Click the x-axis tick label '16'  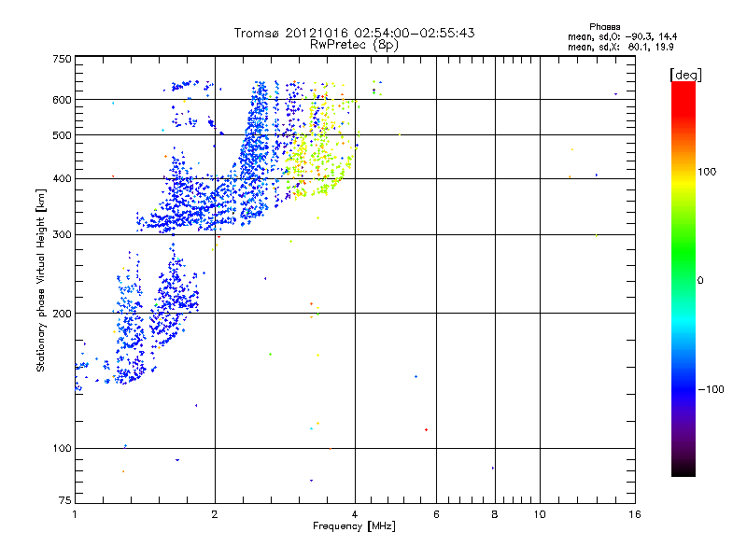point(635,514)
